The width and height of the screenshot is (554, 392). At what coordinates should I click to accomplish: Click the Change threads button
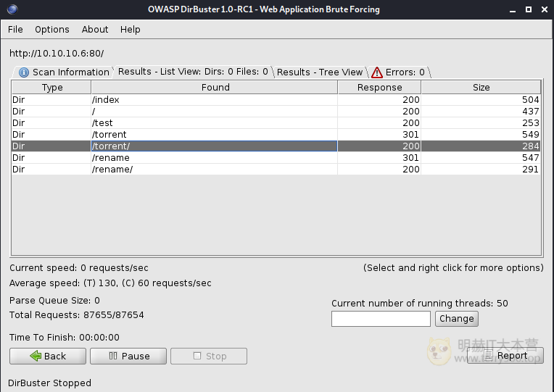(x=457, y=319)
